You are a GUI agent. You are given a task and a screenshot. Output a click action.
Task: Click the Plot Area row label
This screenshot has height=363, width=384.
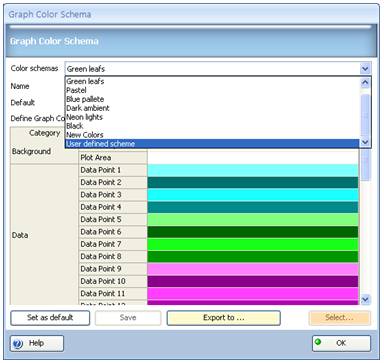113,157
